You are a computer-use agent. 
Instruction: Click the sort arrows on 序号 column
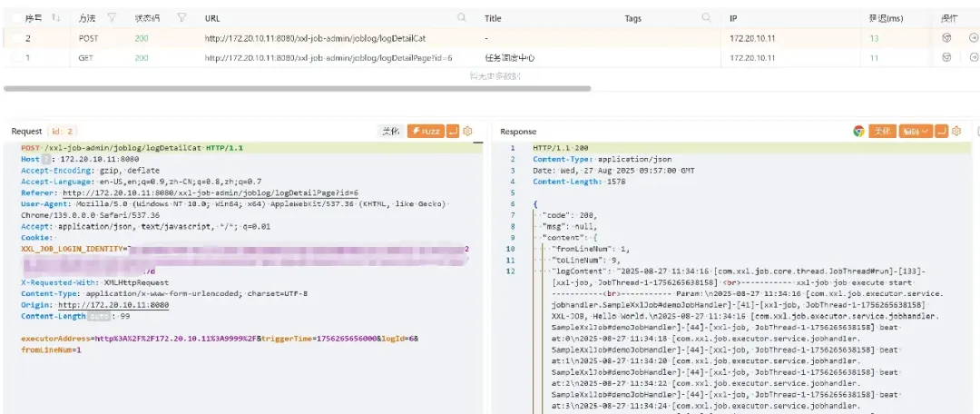pyautogui.click(x=55, y=18)
